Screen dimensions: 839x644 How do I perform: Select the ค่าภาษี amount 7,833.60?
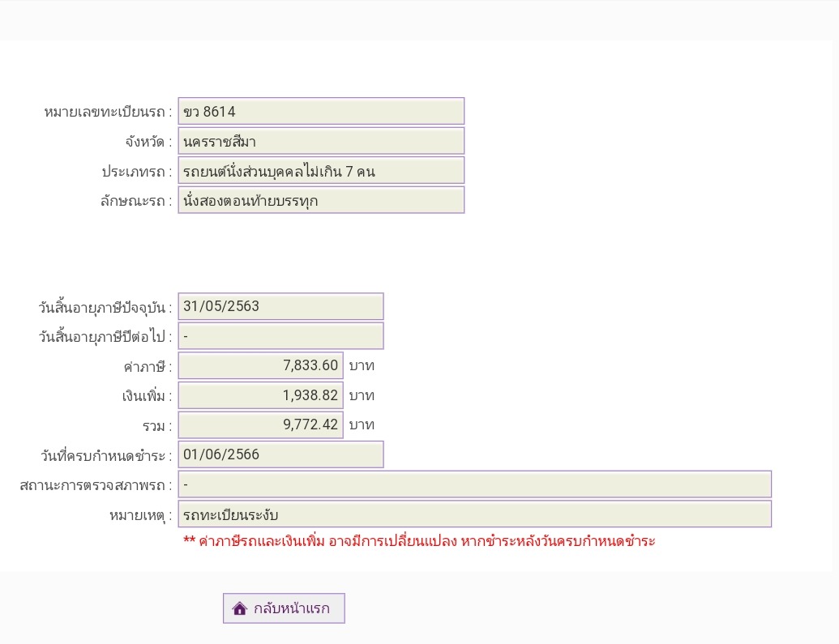260,365
